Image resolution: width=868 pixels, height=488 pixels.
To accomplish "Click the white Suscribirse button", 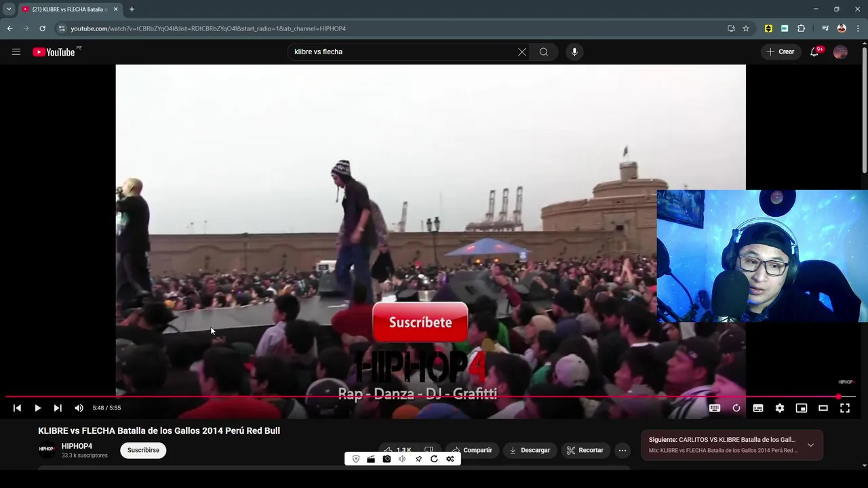I will point(143,450).
